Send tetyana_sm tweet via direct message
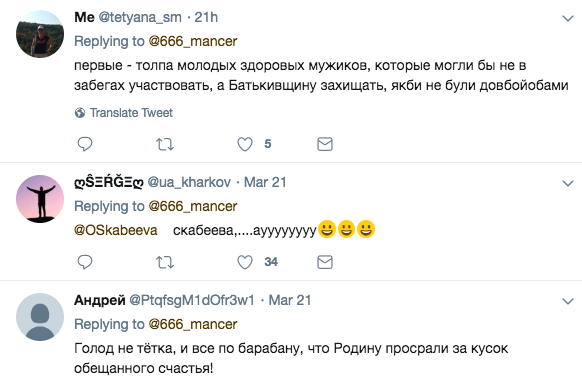Screen dimensions: 582x381 coord(325,144)
